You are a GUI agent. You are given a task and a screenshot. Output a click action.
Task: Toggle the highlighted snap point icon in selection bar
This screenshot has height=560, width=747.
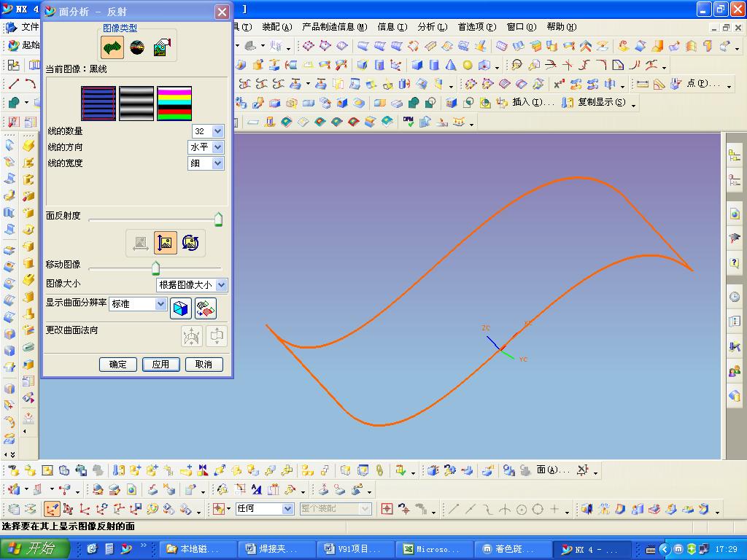point(52,509)
